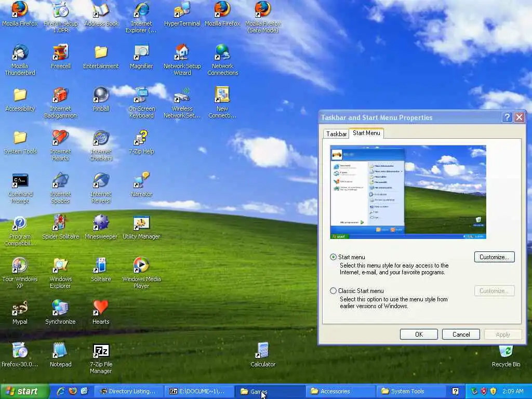Launch the Pinball desktop shortcut
Viewport: 532px width, 399px height.
point(101,99)
